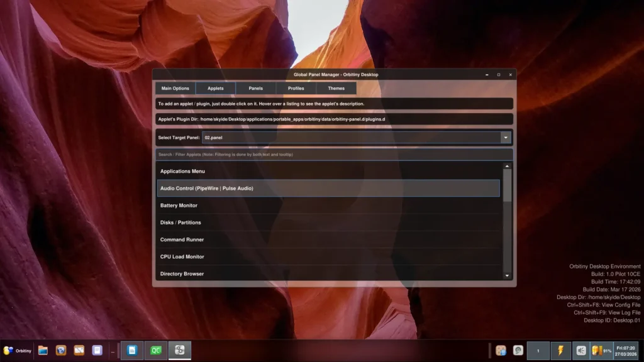Select the Themes tab
This screenshot has height=362, width=644.
click(336, 89)
